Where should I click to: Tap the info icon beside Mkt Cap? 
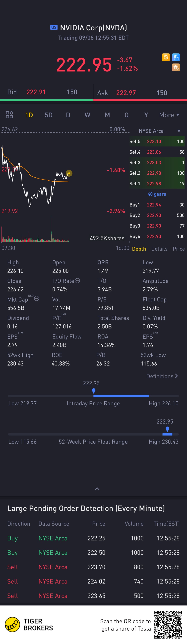37,298
